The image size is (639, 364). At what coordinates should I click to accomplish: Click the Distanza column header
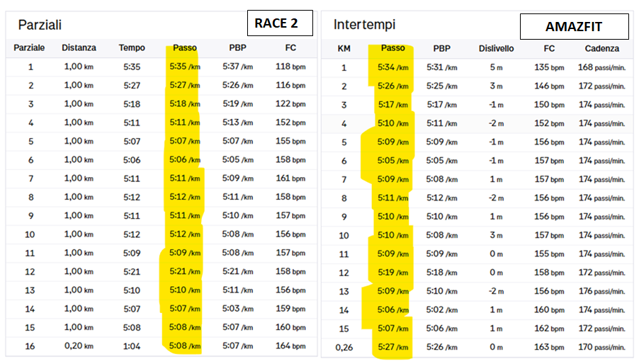point(77,48)
